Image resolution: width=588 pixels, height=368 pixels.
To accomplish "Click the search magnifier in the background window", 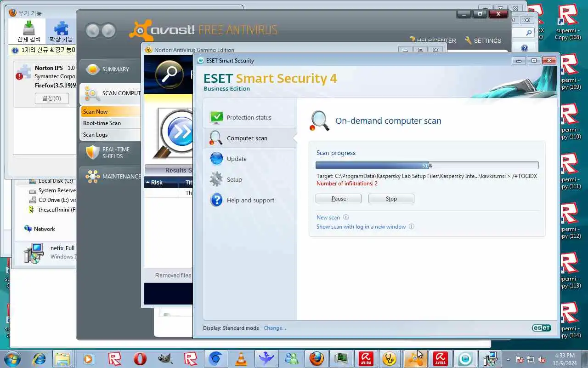I will click(529, 33).
